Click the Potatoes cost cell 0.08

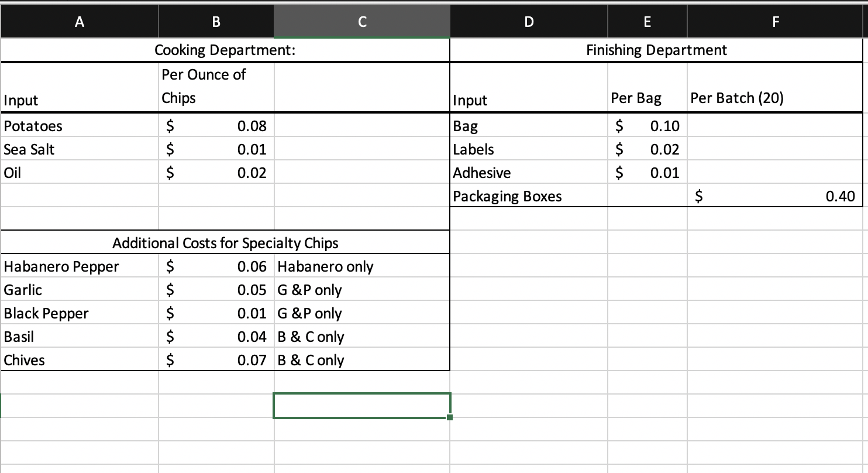click(216, 126)
